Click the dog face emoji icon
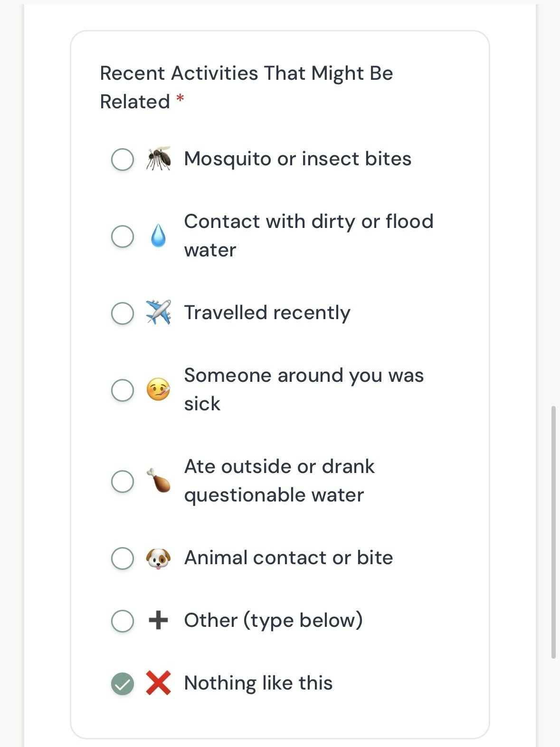The height and width of the screenshot is (747, 560). pyautogui.click(x=158, y=558)
